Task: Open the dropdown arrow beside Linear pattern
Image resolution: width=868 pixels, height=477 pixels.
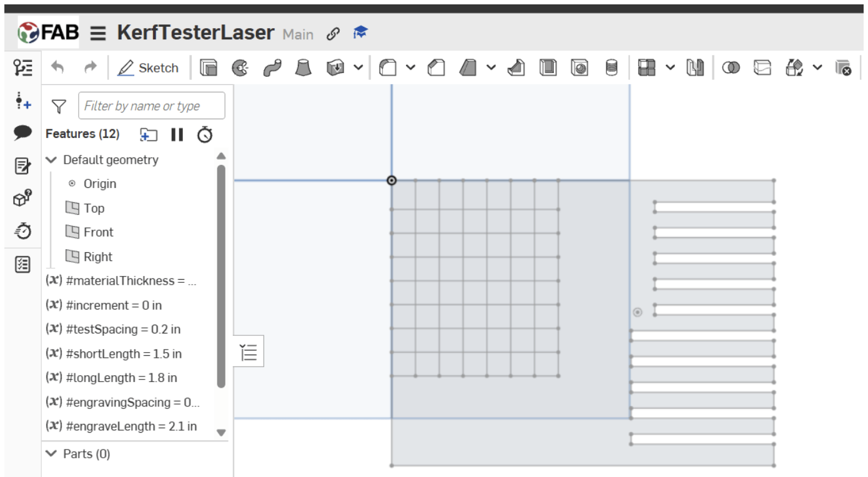Action: pyautogui.click(x=670, y=67)
